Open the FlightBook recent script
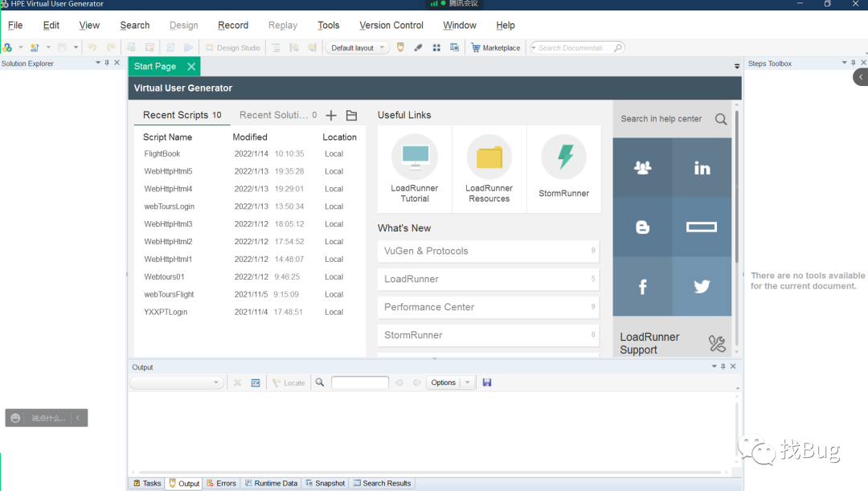Screen dimensions: 868x491 [162, 153]
